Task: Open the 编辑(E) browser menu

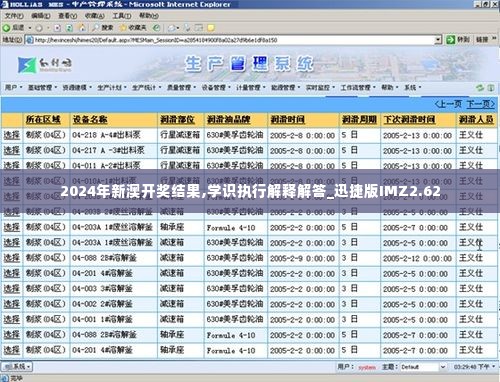Action: [40, 16]
